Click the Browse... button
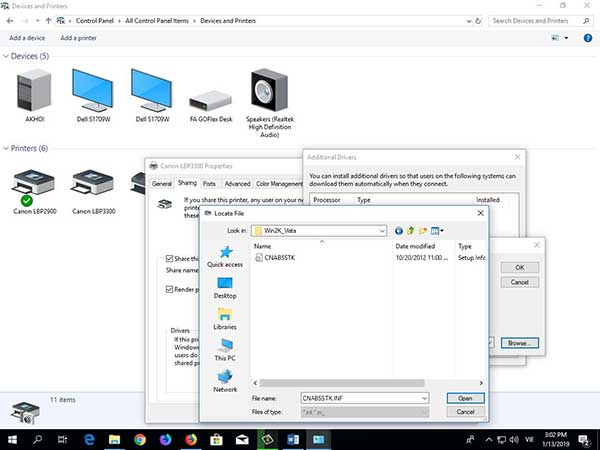Viewport: 600px width, 450px height. pos(520,343)
